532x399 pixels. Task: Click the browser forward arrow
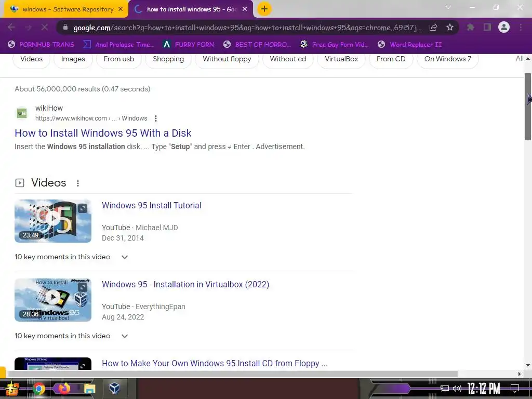[x=28, y=27]
